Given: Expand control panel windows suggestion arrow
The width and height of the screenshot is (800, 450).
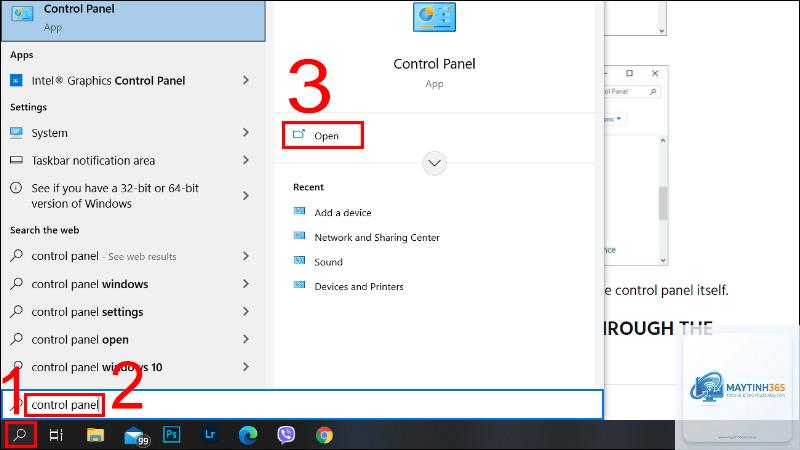Looking at the screenshot, I should point(246,283).
